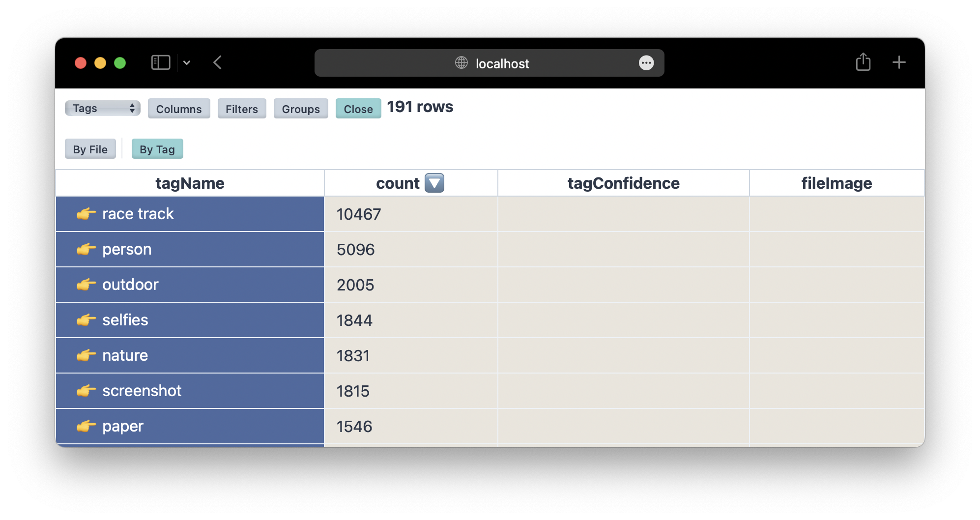
Task: Click the globe icon in address bar
Action: click(x=461, y=63)
